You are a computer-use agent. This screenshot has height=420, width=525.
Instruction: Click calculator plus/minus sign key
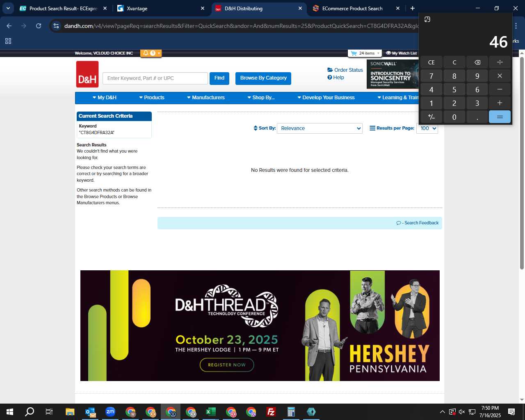(x=431, y=117)
